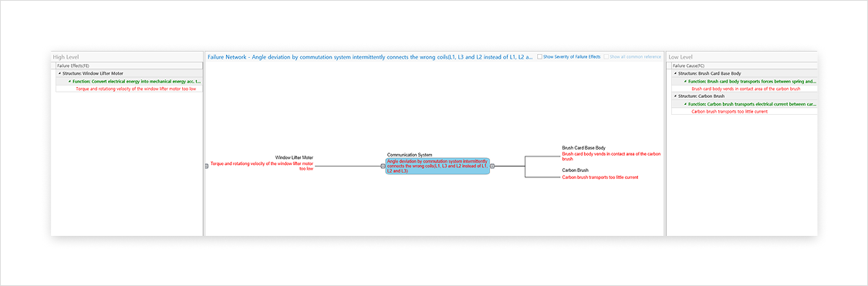Collapse Structure: Window Lifter Moter tree node
The image size is (868, 286).
tap(59, 73)
